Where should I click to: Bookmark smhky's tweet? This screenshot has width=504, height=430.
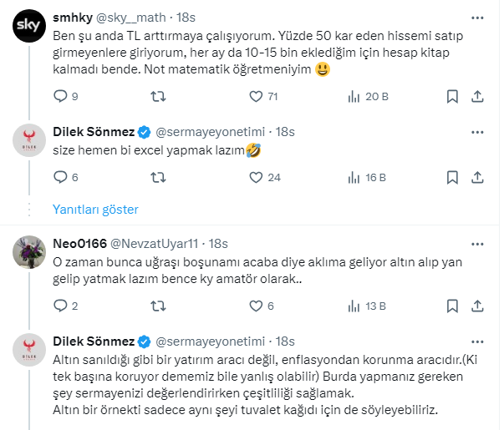click(452, 97)
